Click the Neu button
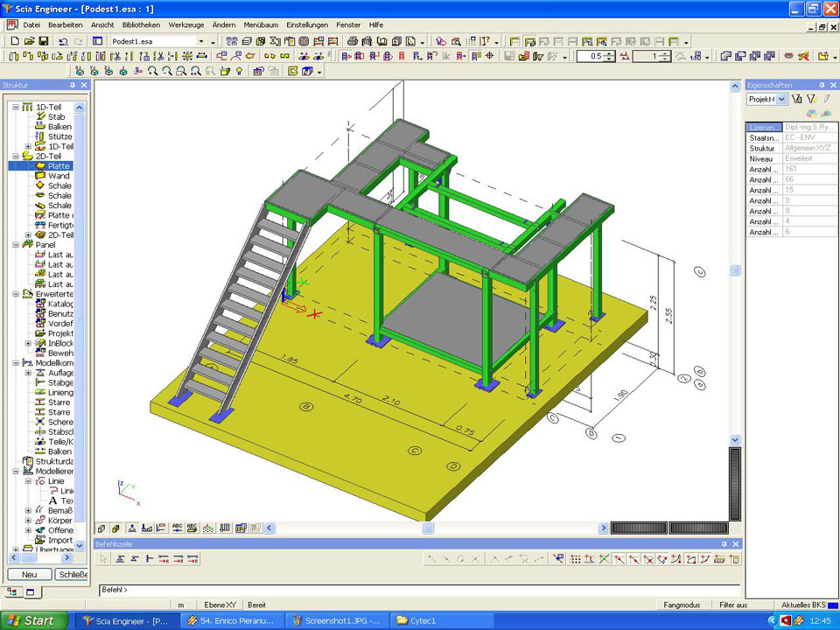Image resolution: width=840 pixels, height=630 pixels. 29,574
